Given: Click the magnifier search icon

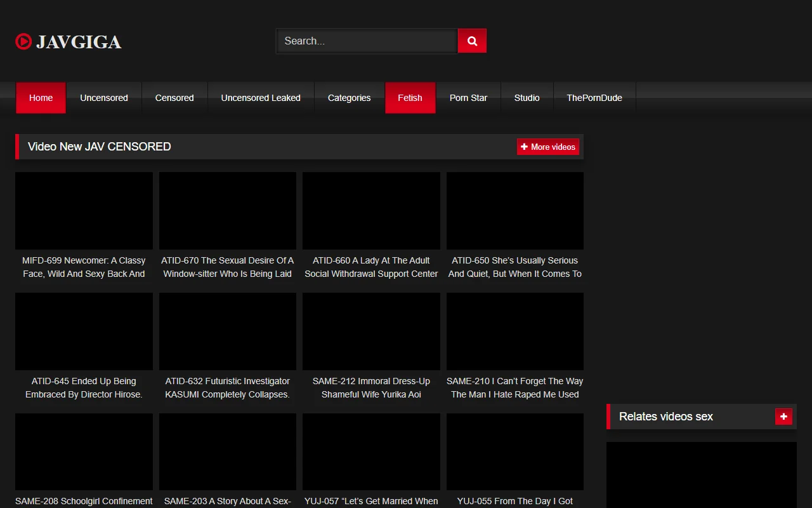Looking at the screenshot, I should [x=471, y=41].
